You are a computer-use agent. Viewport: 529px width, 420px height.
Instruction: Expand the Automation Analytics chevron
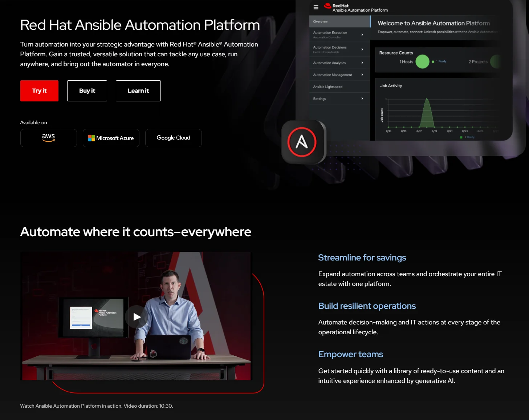point(362,63)
